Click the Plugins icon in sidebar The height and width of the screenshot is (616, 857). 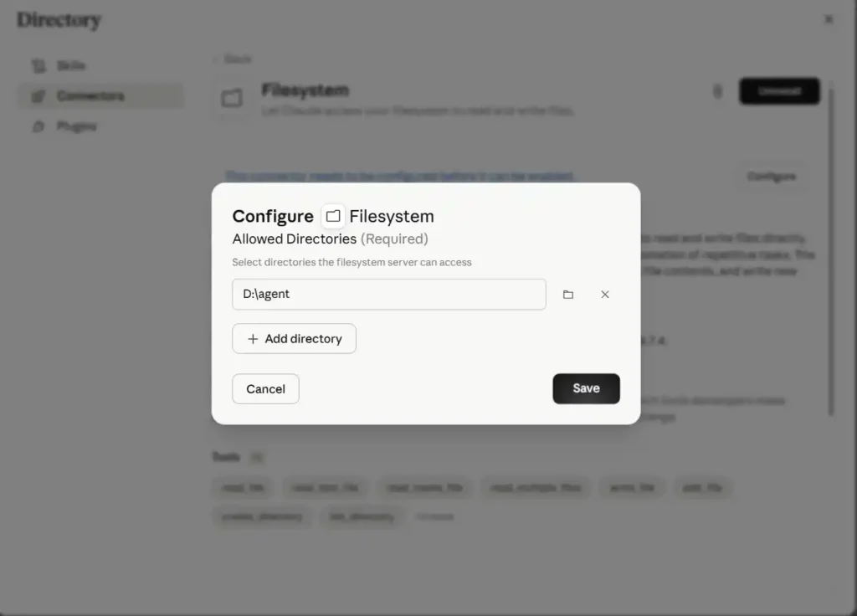38,127
